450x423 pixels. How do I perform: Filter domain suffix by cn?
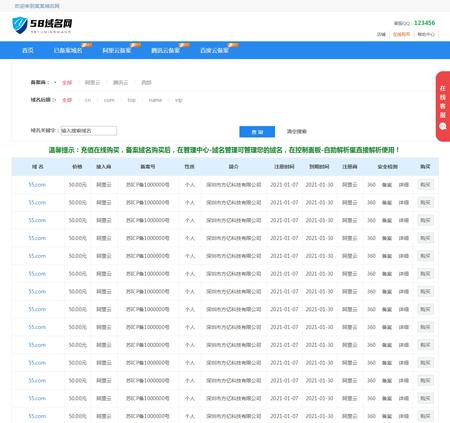tap(88, 100)
